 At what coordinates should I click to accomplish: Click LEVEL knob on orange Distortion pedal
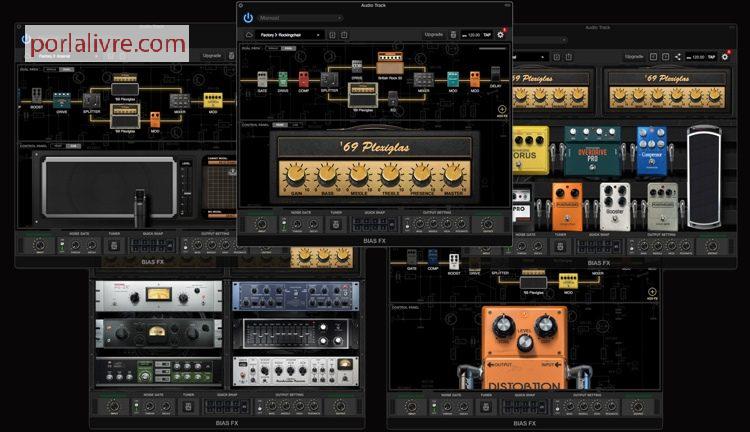(525, 343)
